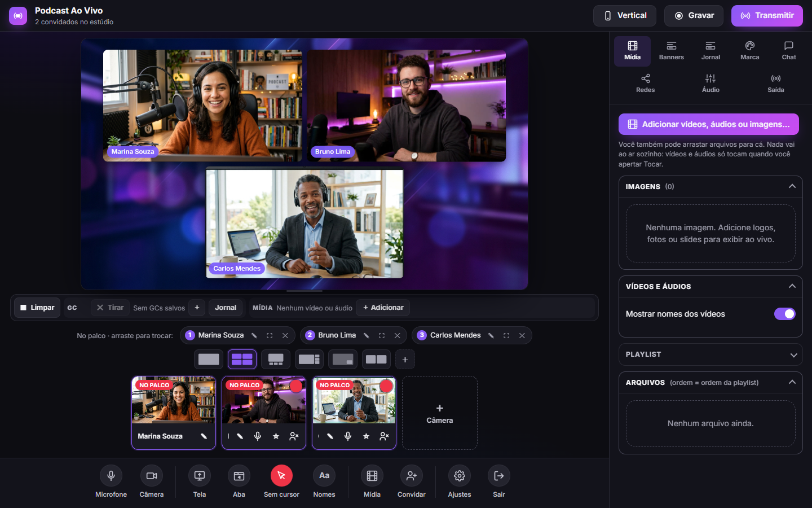Screen dimensions: 812x508
Task: Select Marina Souza's camera thumbnail
Action: (x=174, y=401)
